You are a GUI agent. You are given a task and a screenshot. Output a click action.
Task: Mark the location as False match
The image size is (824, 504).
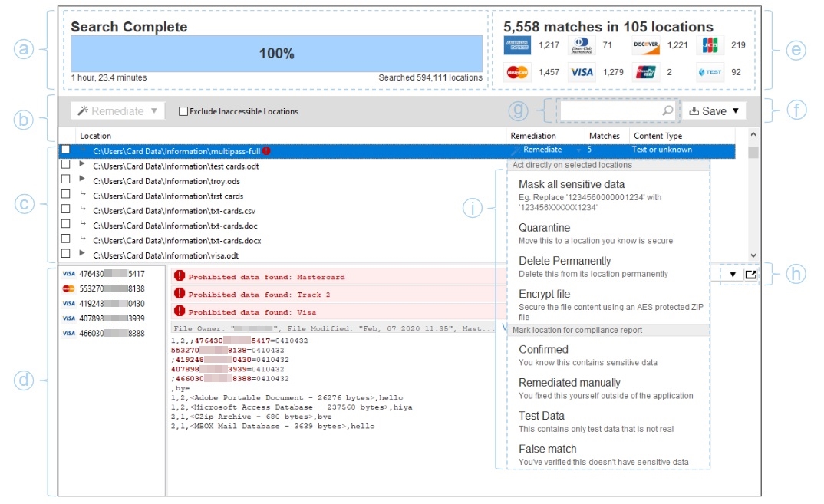[x=547, y=449]
